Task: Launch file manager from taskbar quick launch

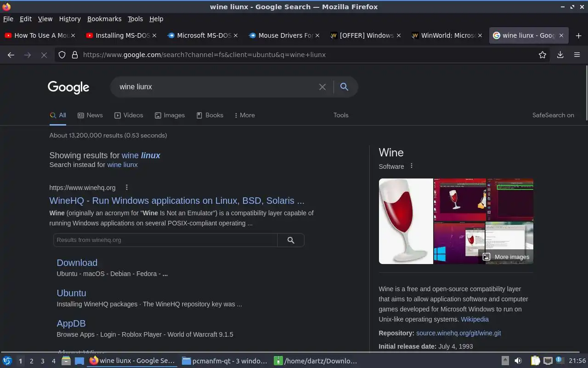Action: (66, 361)
